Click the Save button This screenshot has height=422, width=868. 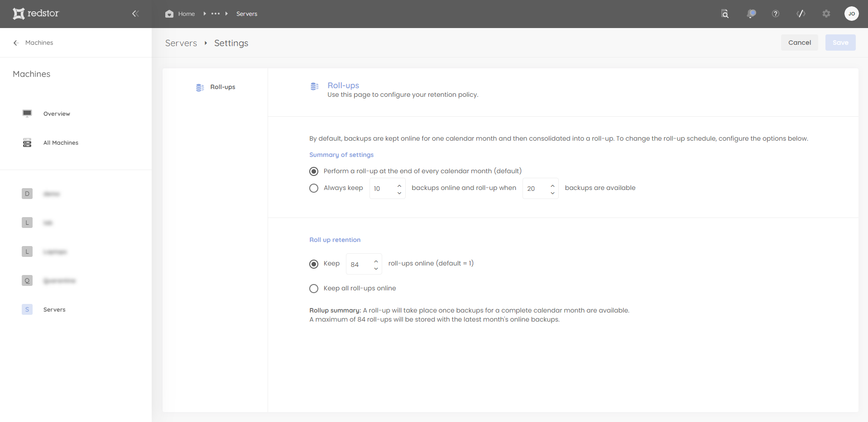(840, 43)
